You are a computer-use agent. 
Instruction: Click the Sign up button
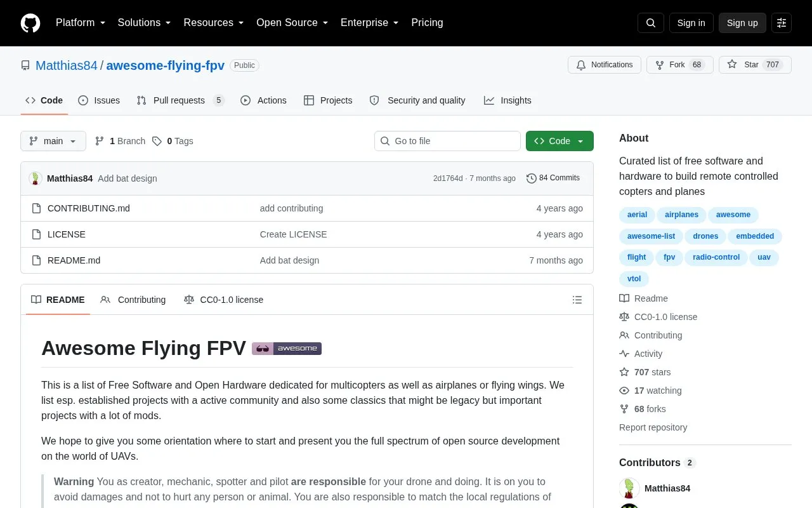[x=742, y=23]
